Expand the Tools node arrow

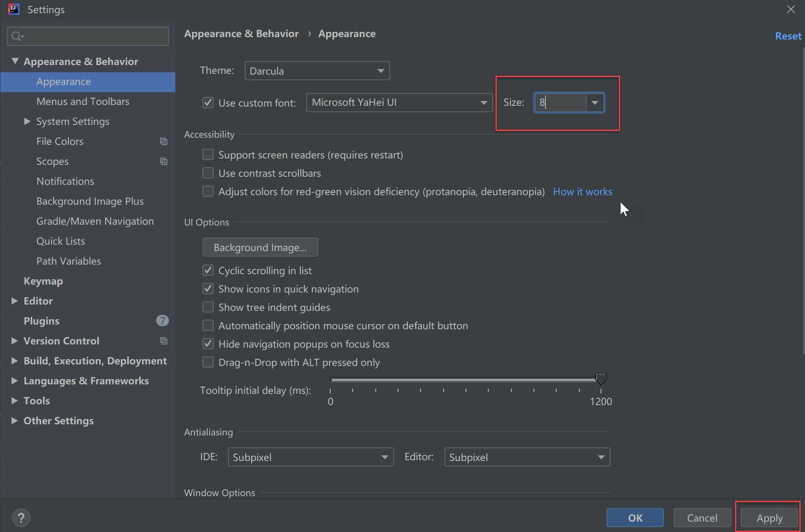[x=14, y=400]
